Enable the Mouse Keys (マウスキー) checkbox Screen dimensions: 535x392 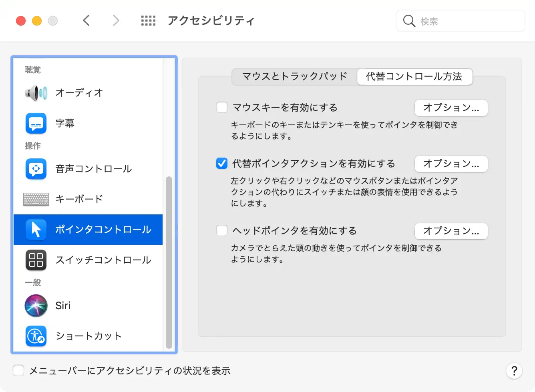click(x=222, y=108)
